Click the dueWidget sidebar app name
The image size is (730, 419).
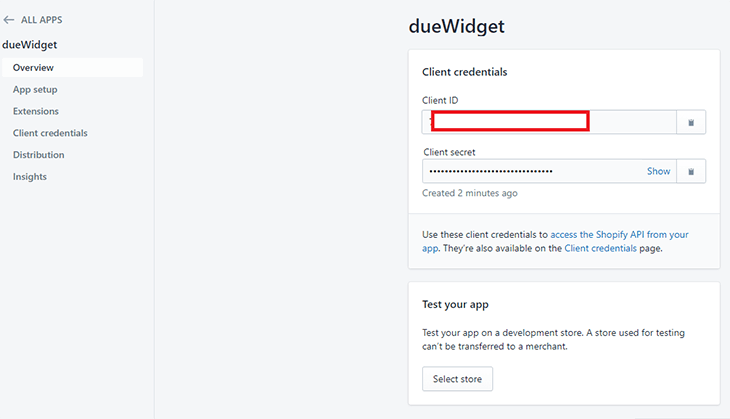30,45
